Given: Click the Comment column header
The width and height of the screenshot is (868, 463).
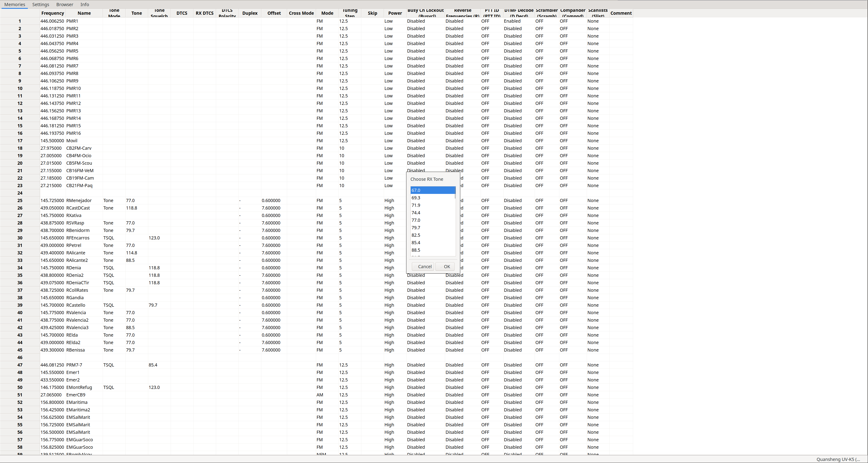Looking at the screenshot, I should coord(621,13).
